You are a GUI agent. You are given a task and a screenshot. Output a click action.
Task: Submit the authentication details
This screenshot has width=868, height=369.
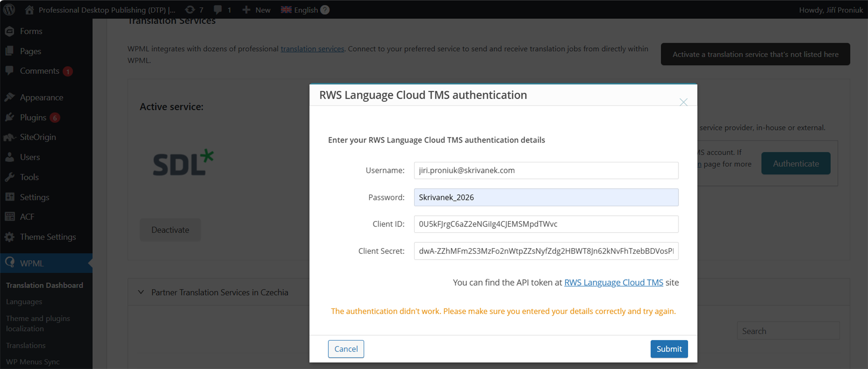click(x=669, y=349)
